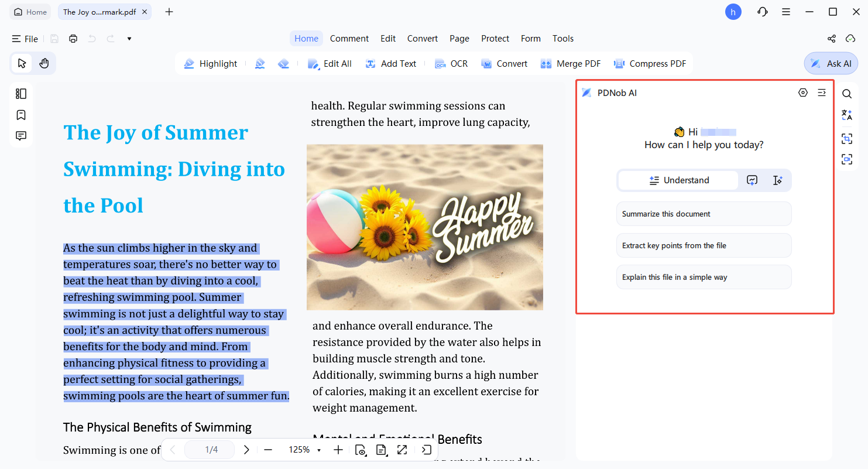Click the Summarize this document button
The width and height of the screenshot is (868, 469).
(704, 214)
